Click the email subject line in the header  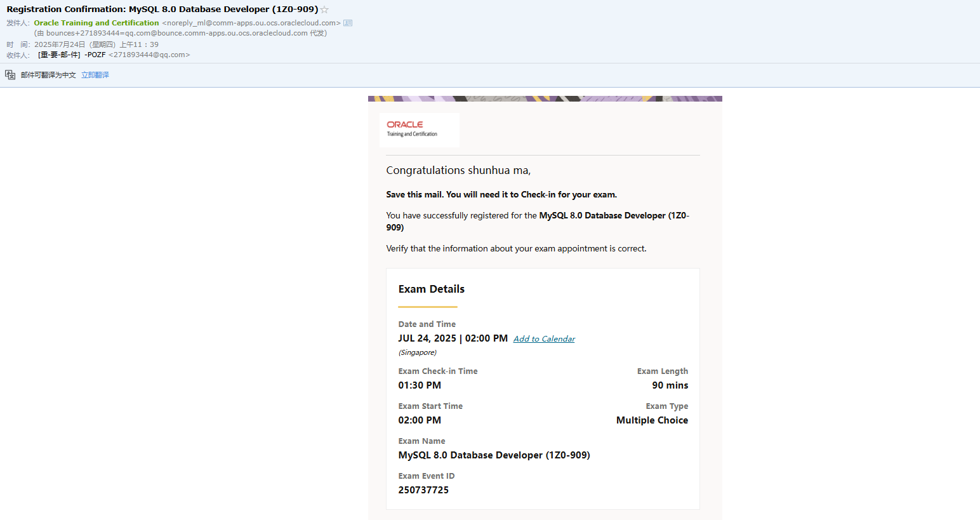(x=162, y=10)
